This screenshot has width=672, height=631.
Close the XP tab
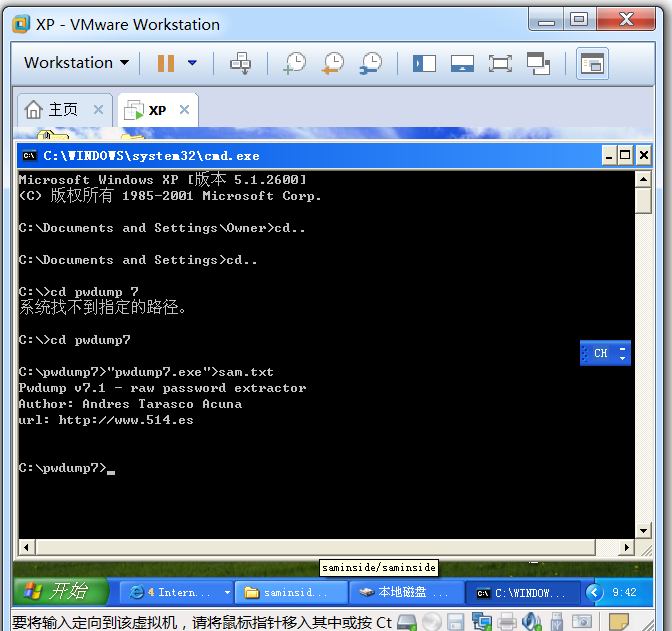point(184,110)
